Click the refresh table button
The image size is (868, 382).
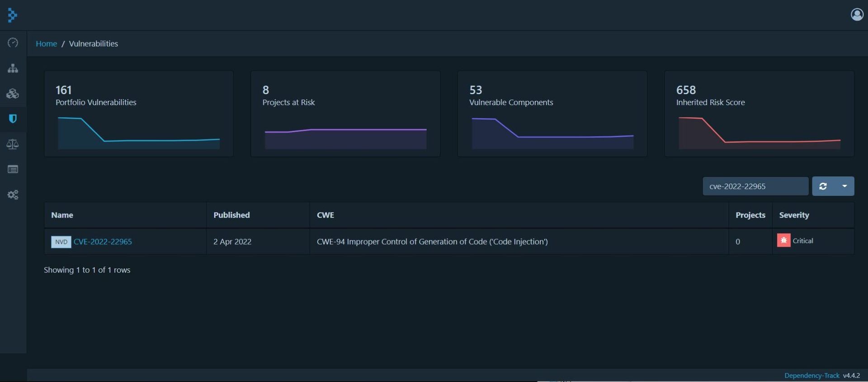pyautogui.click(x=823, y=186)
